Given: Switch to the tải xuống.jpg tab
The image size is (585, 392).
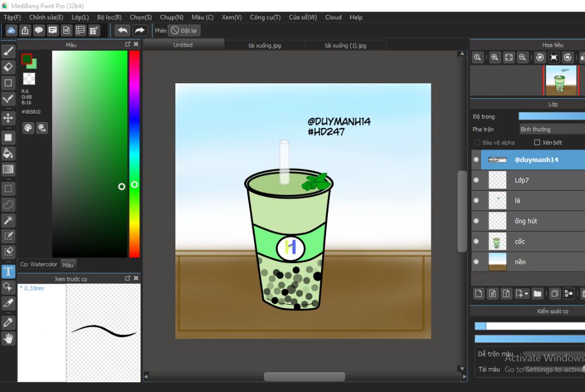Looking at the screenshot, I should [x=265, y=45].
